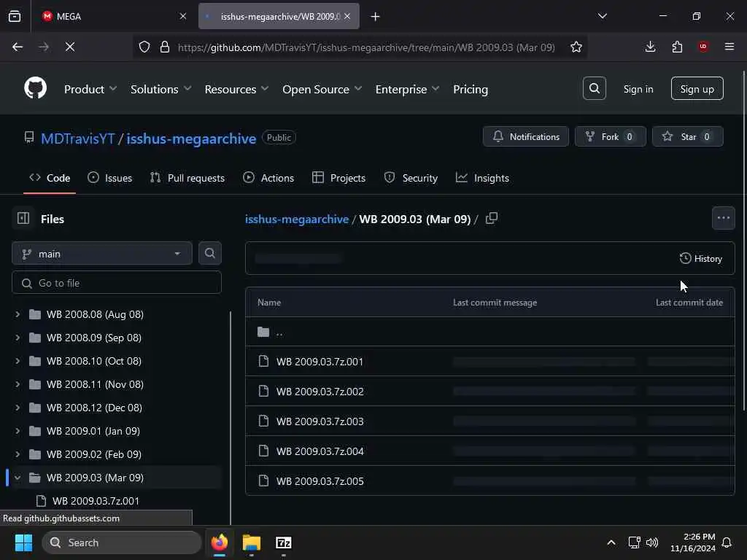Expand the Product navigation menu
Viewport: 747px width, 560px height.
(x=90, y=89)
